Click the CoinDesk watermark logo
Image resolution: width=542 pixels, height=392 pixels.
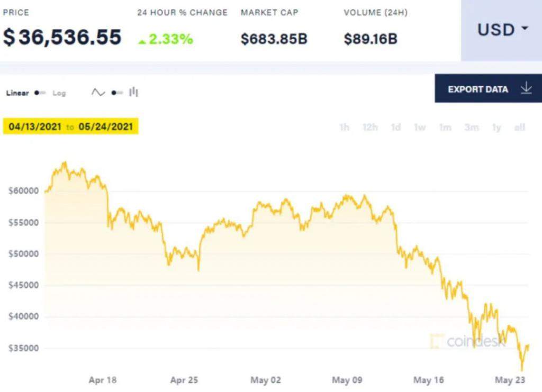[x=468, y=341]
